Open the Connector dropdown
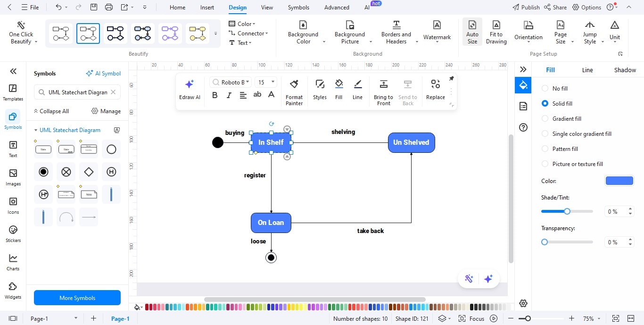This screenshot has height=325, width=644. pos(248,33)
